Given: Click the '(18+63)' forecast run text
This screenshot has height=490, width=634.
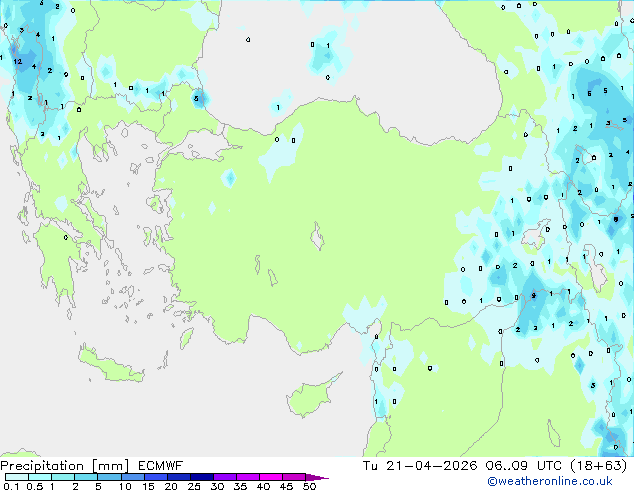Looking at the screenshot, I should 598,466.
